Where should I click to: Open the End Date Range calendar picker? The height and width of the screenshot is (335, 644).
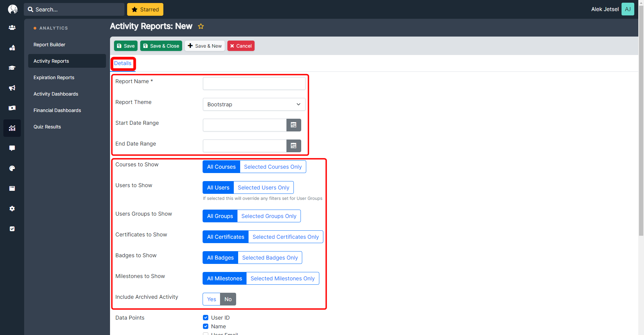coord(293,146)
